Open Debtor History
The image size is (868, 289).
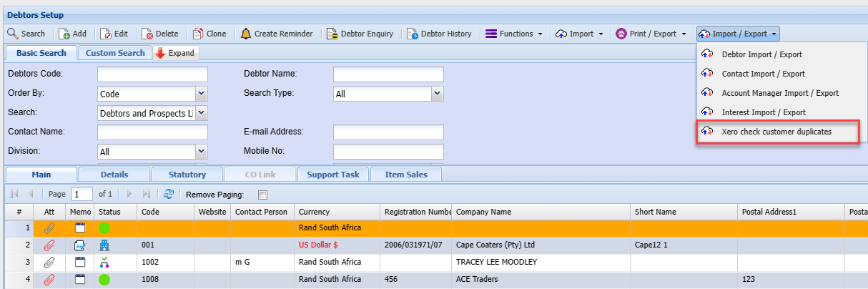pos(440,34)
